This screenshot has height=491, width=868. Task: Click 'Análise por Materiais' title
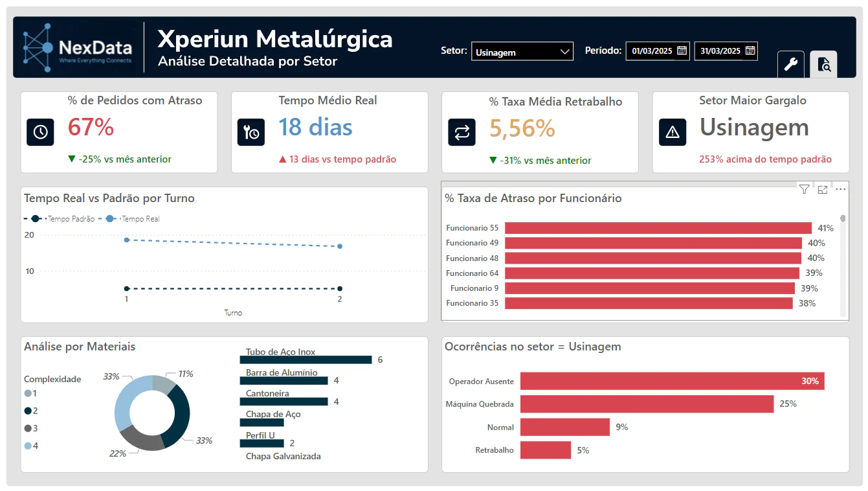[80, 347]
